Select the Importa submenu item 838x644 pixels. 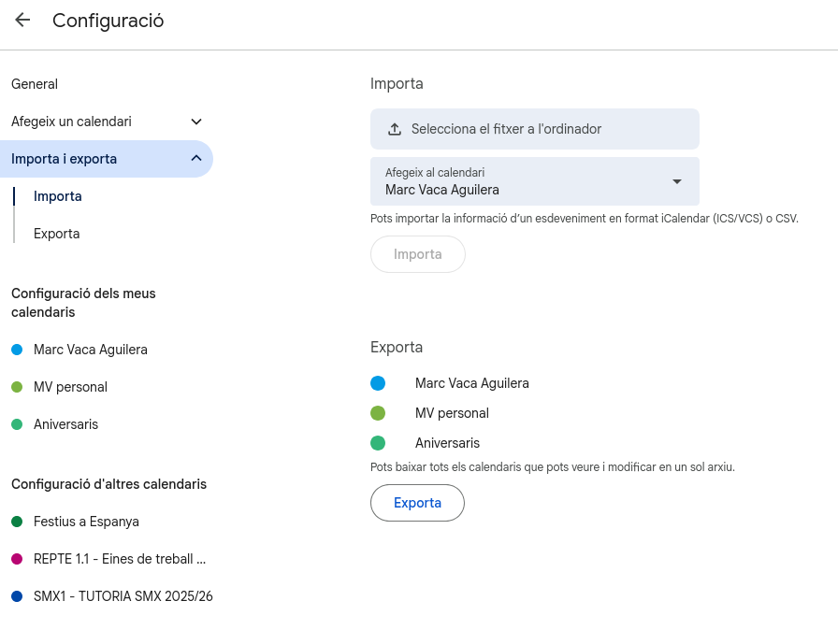click(58, 196)
